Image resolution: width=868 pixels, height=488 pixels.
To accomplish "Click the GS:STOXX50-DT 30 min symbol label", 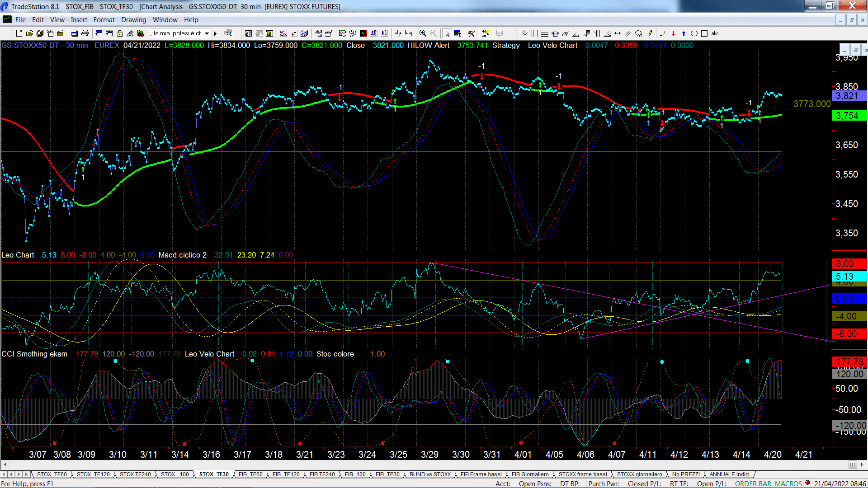I will point(45,45).
